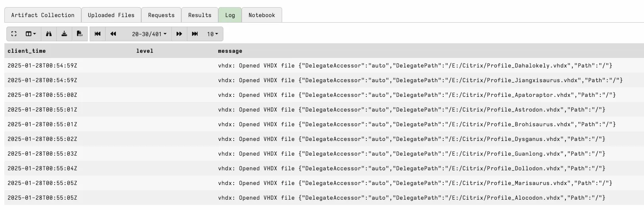Toggle fullscreen table view icon

pyautogui.click(x=14, y=34)
